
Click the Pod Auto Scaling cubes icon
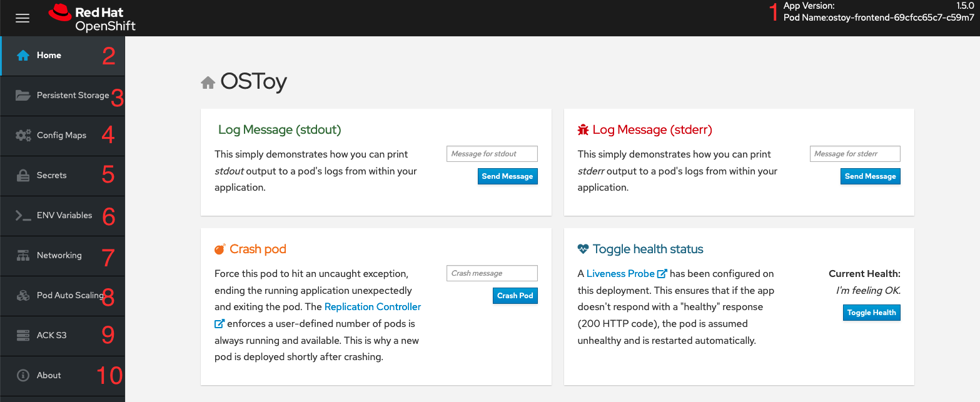pos(23,296)
